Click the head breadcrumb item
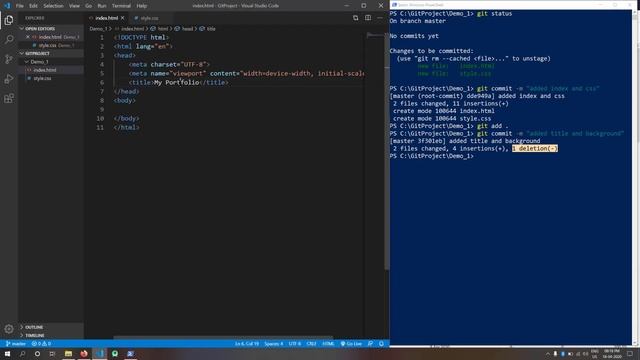Image resolution: width=640 pixels, height=360 pixels. [x=184, y=29]
